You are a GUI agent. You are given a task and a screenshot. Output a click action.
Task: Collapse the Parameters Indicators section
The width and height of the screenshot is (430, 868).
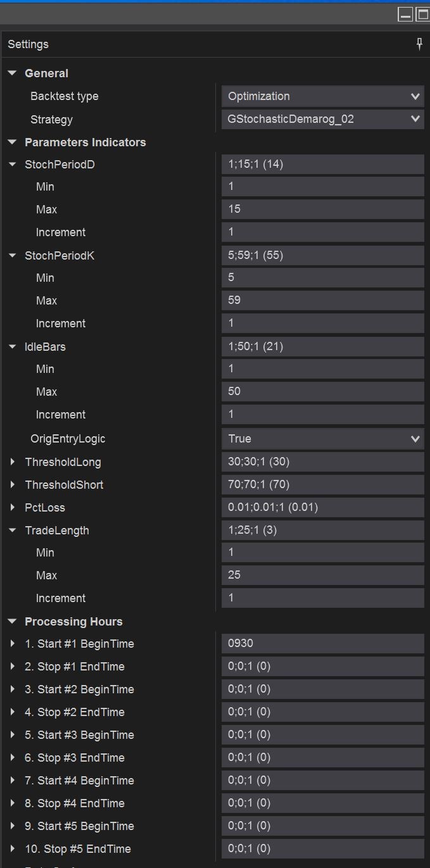[x=12, y=142]
